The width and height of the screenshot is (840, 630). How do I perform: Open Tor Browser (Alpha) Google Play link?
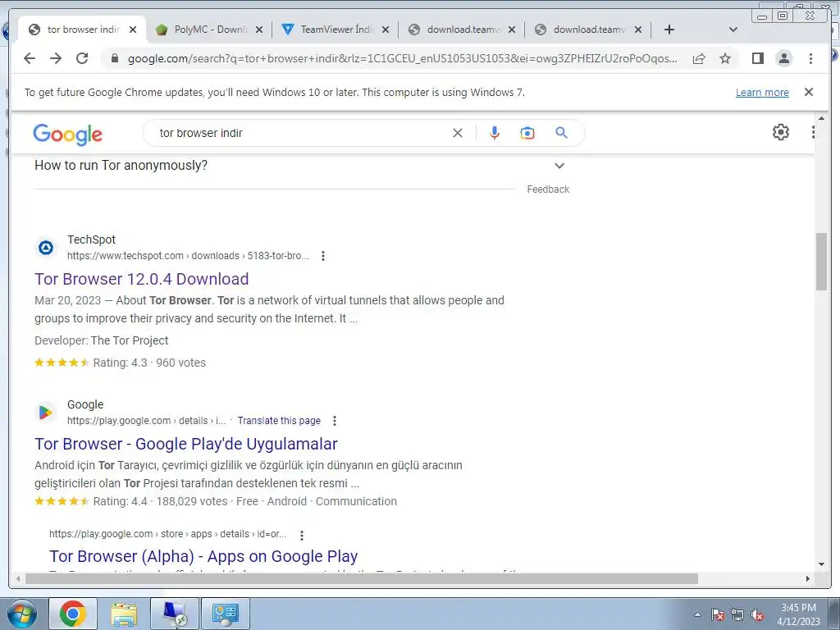coord(203,556)
